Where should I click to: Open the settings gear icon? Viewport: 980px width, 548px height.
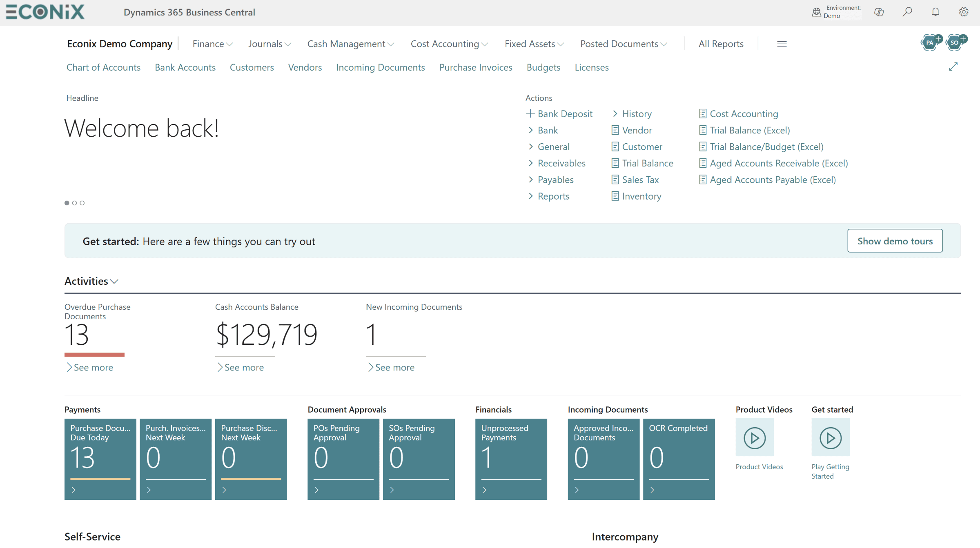pyautogui.click(x=964, y=12)
